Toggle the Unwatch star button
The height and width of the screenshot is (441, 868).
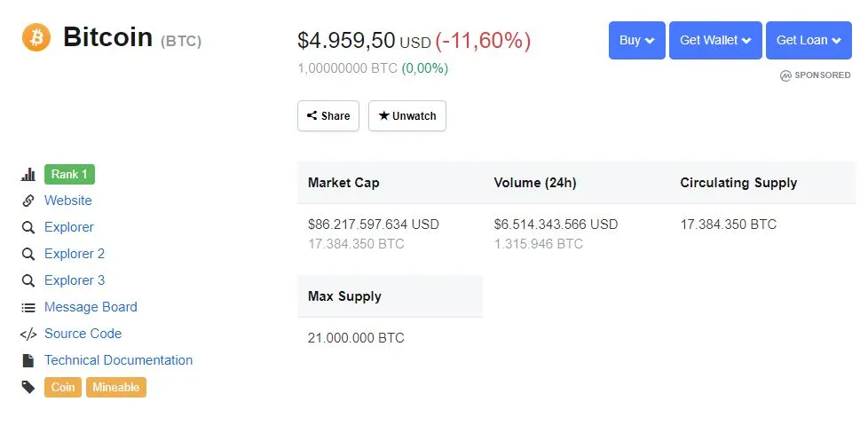coord(406,116)
